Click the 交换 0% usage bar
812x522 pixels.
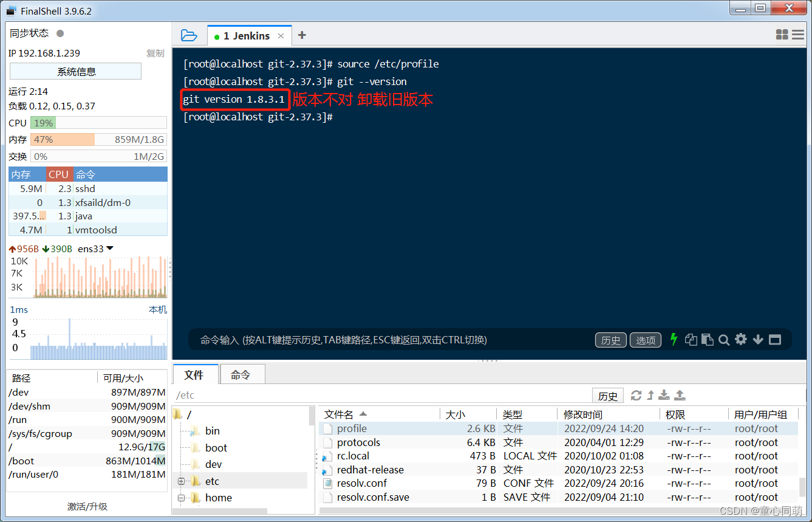98,156
